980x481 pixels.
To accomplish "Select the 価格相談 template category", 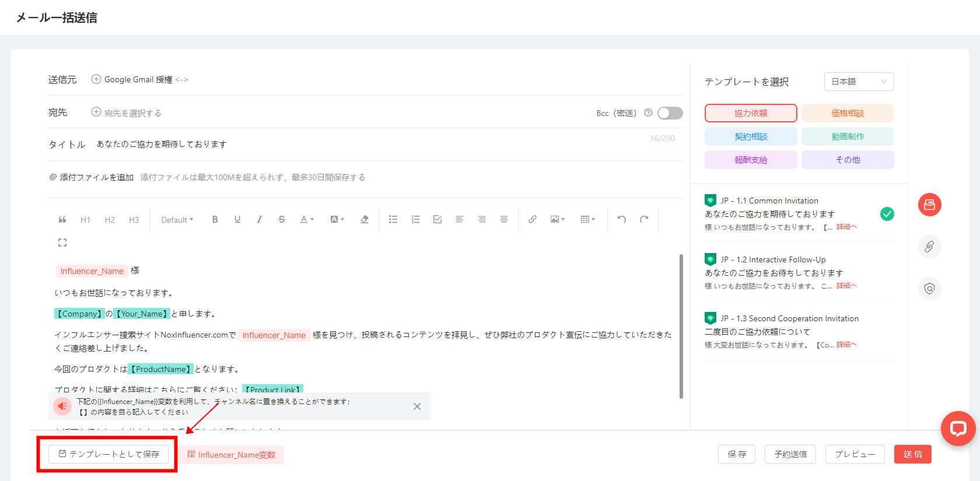I will click(x=848, y=113).
